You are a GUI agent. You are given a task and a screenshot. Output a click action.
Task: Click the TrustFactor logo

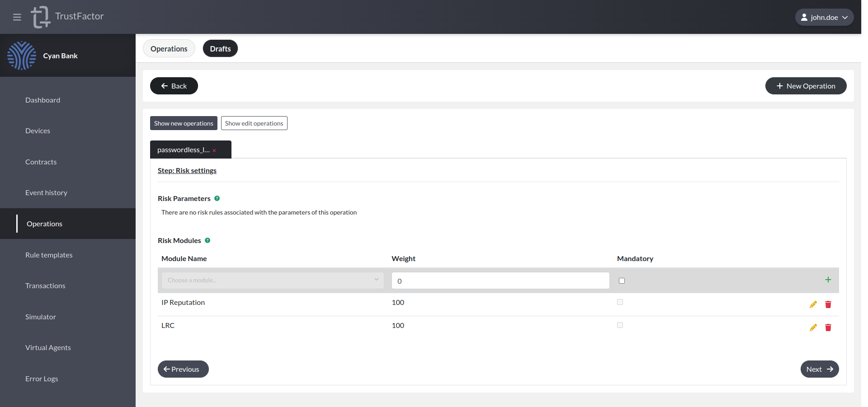point(40,17)
